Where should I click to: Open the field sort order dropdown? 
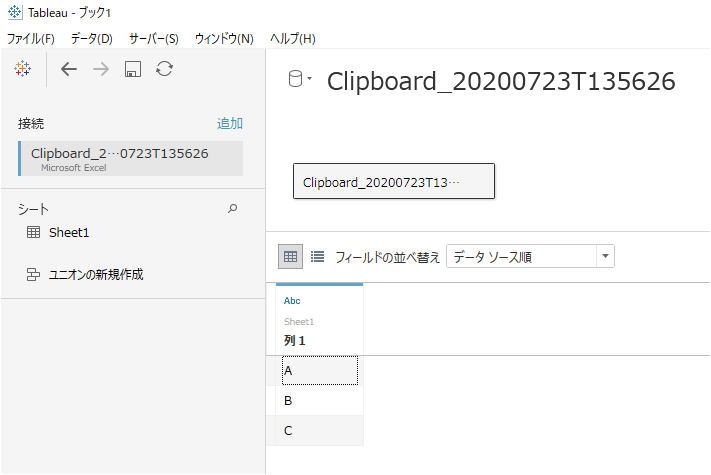[531, 257]
